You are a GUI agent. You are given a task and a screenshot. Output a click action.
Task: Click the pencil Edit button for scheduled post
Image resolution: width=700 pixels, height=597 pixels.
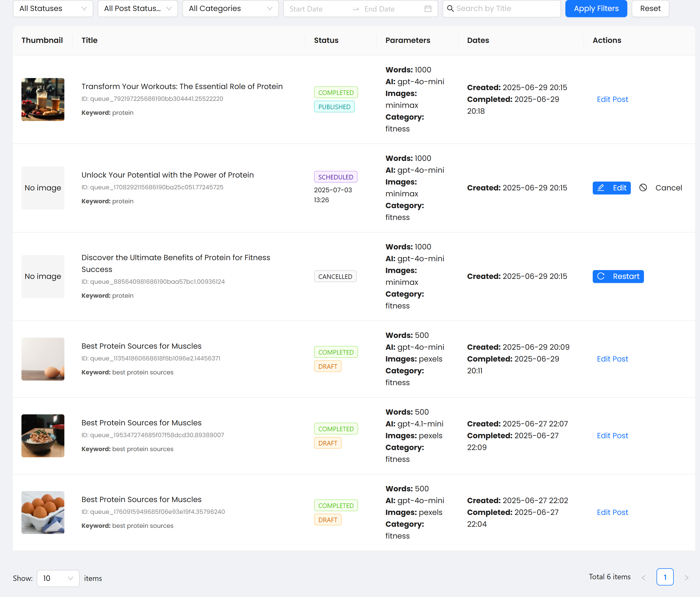click(x=611, y=188)
